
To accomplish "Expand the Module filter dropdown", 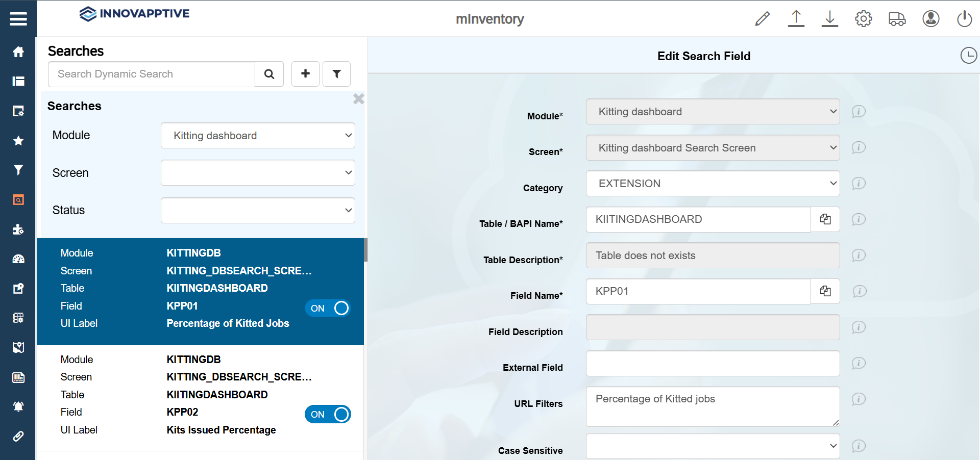I will [x=258, y=136].
